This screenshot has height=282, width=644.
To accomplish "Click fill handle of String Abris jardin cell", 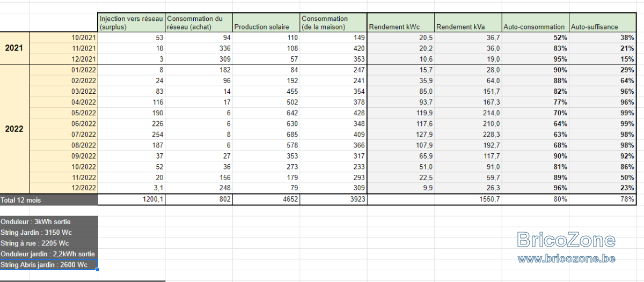I will point(98,270).
